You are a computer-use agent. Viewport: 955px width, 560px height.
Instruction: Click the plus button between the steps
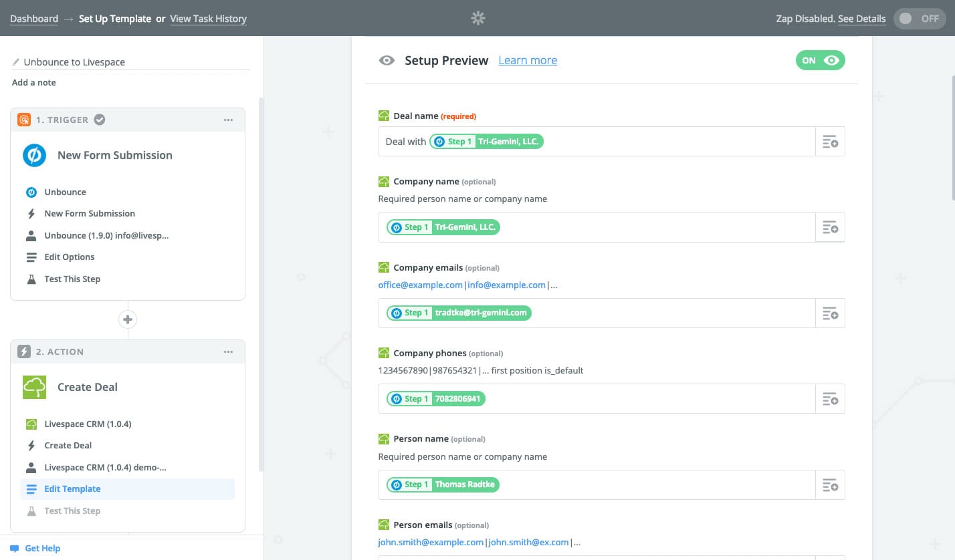[x=128, y=319]
